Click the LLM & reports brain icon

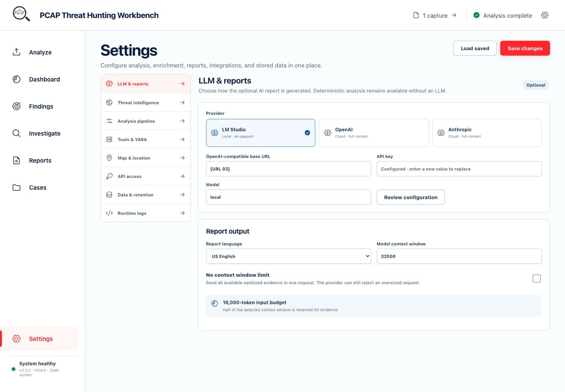coord(109,84)
